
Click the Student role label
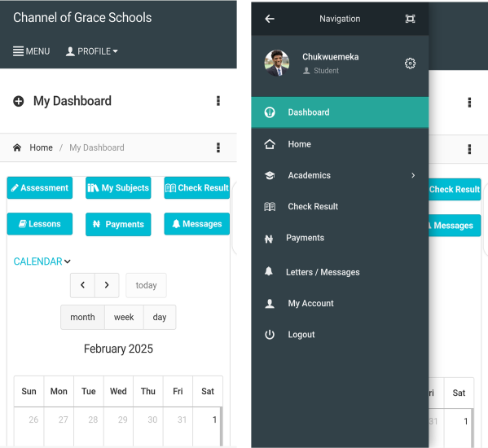coord(326,71)
